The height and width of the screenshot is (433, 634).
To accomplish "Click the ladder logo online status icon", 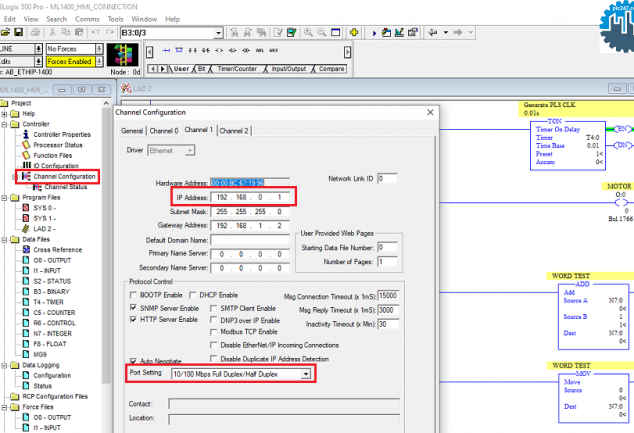I will 123,55.
